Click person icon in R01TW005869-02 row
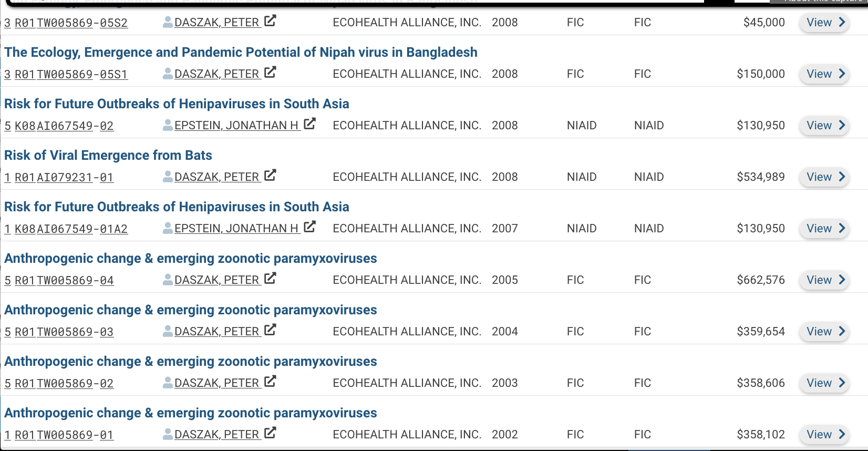 [x=168, y=383]
